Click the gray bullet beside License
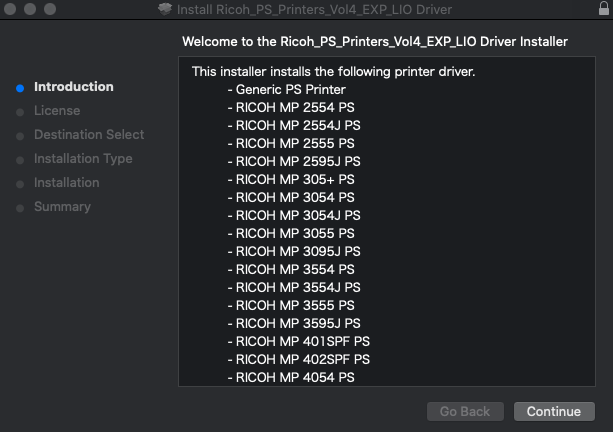Image resolution: width=613 pixels, height=432 pixels. point(20,112)
